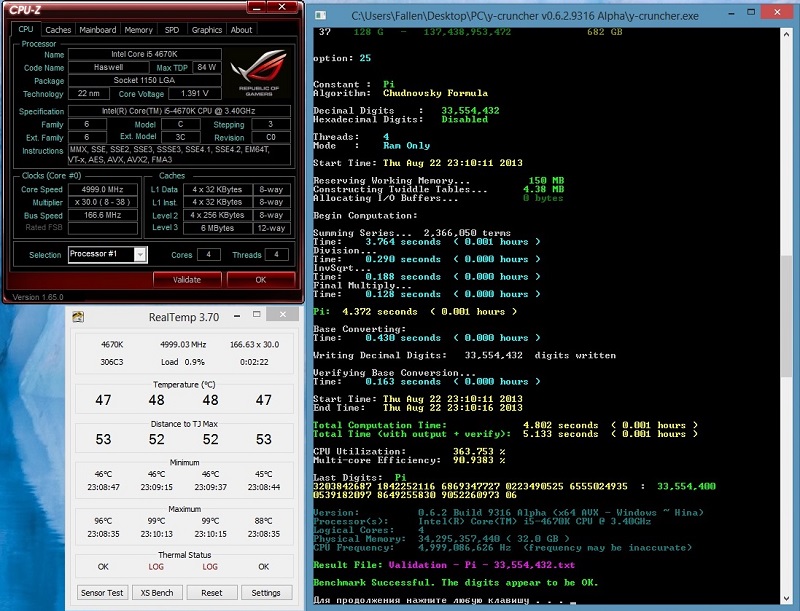The image size is (800, 611).
Task: Close the RealTemp window
Action: 283,314
